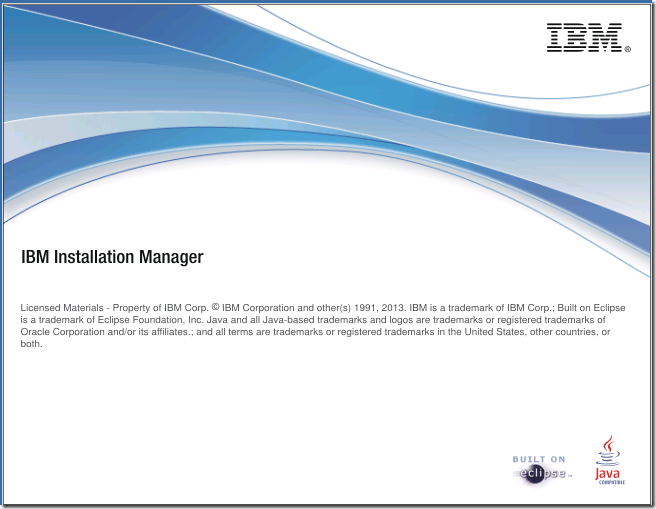Click the "IBM Installation Manager" title
The height and width of the screenshot is (509, 656).
coord(112,257)
